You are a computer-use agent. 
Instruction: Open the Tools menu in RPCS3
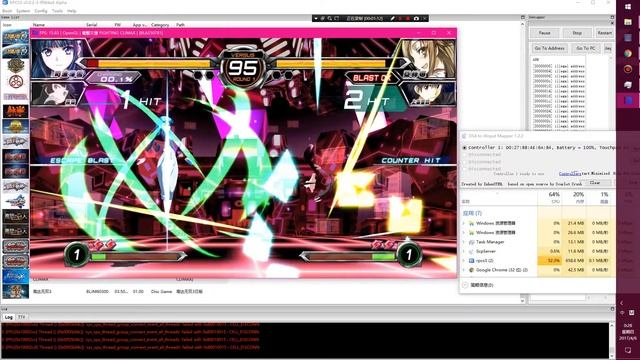57,11
